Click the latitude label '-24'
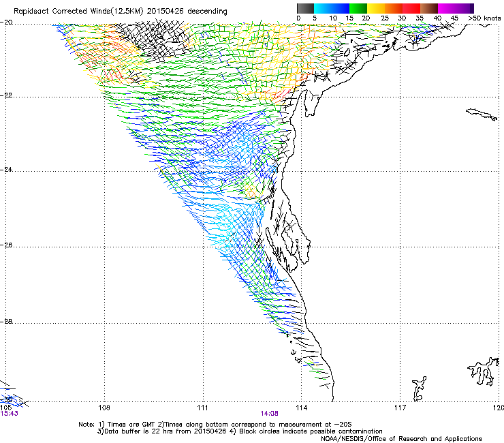Viewport: 504px width, 443px height. 6,169
